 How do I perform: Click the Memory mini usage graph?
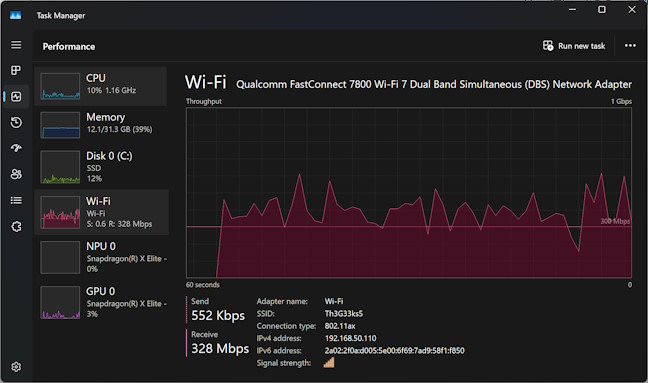click(x=60, y=125)
